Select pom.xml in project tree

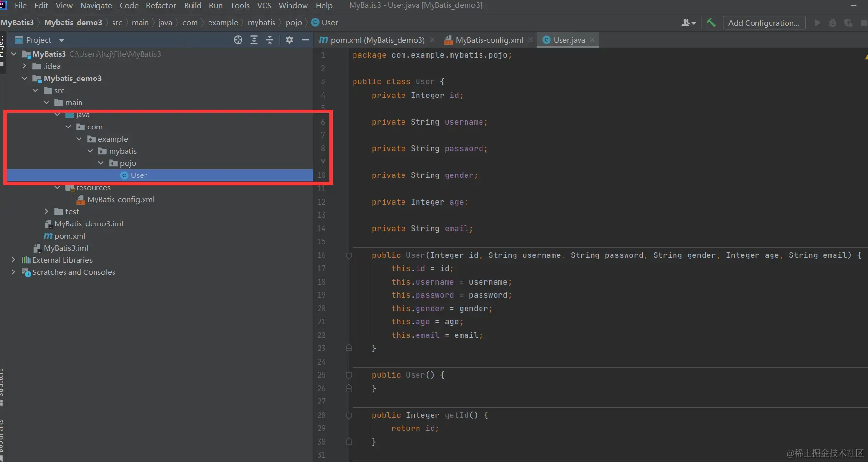coord(70,236)
